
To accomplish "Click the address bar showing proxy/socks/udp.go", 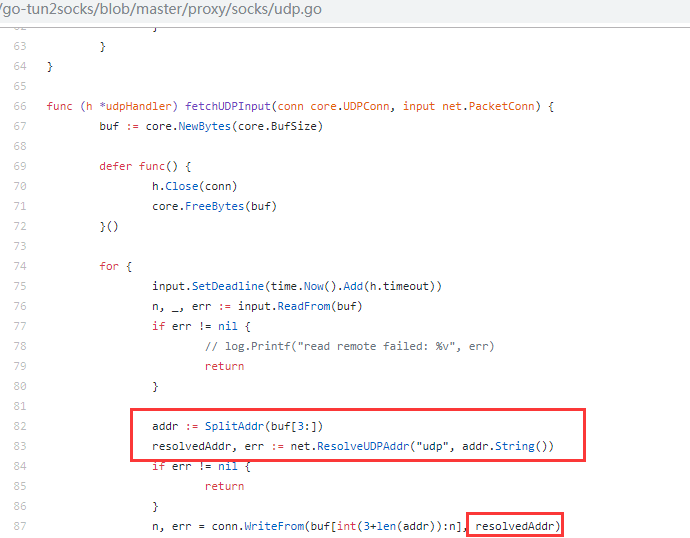I will (345, 10).
